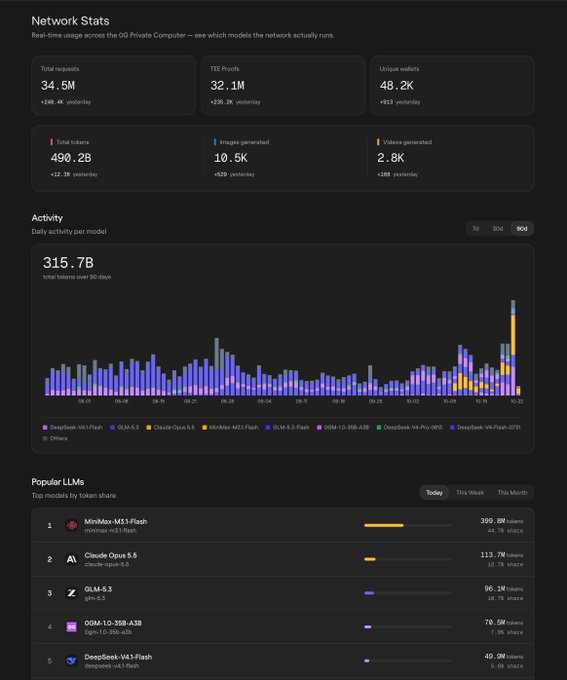Click the GLM-5.3 share progress bar

pos(408,593)
